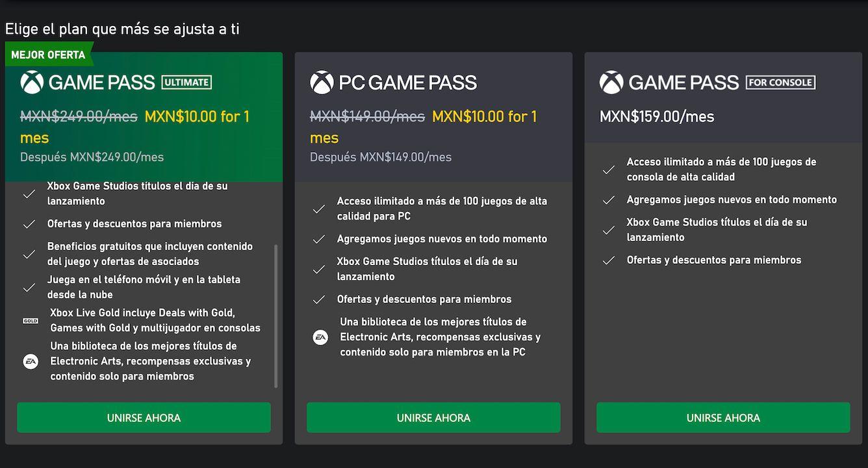868x468 pixels.
Task: Click the crossed-out MXN$249.00/mes price
Action: pos(79,117)
